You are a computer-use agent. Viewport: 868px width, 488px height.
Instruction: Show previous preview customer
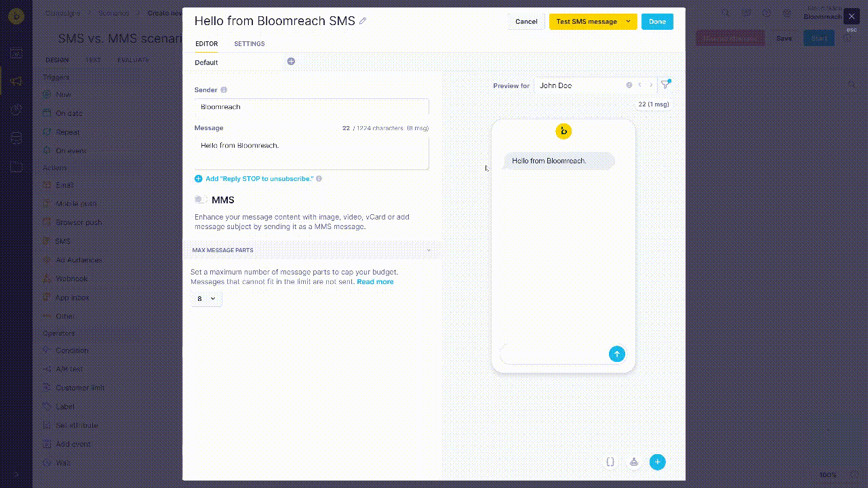point(639,85)
